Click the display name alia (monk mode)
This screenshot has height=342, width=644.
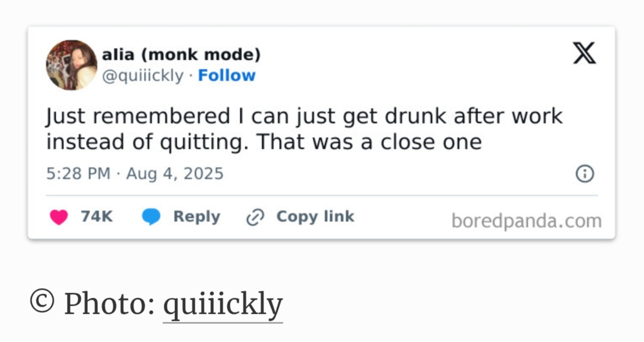point(182,54)
